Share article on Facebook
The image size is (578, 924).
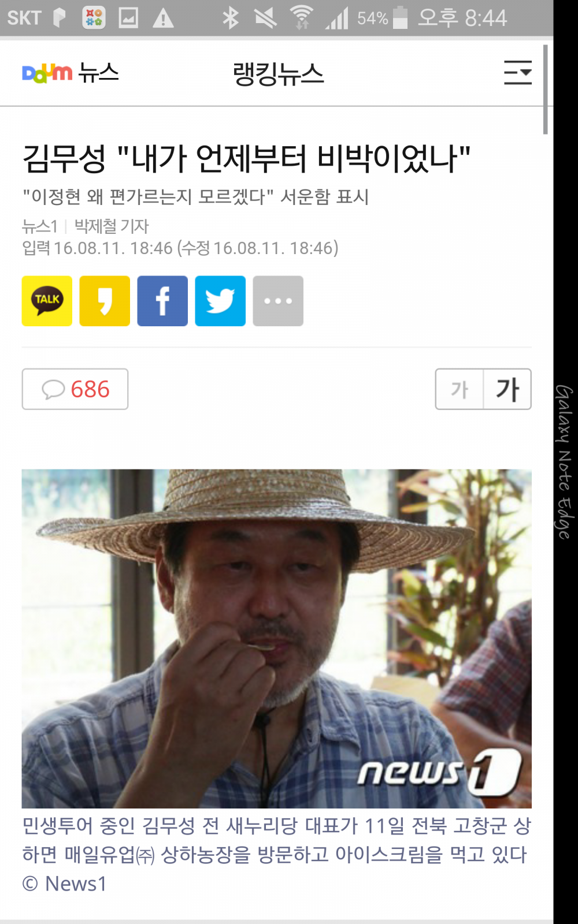[x=162, y=301]
